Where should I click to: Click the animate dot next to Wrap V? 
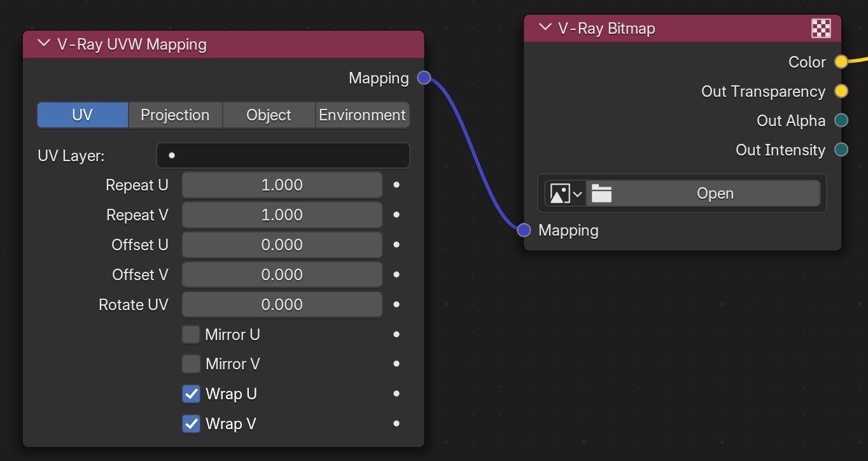click(x=396, y=424)
